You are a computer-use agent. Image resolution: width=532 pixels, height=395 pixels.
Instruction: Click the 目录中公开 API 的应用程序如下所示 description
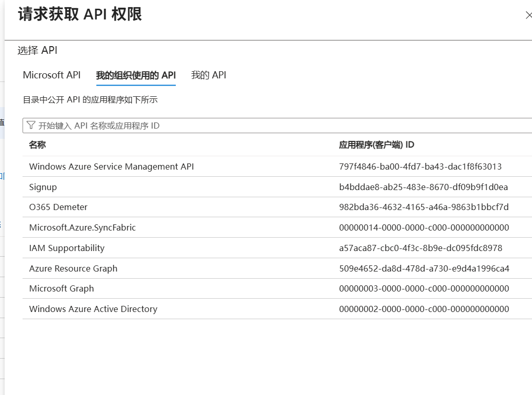90,100
